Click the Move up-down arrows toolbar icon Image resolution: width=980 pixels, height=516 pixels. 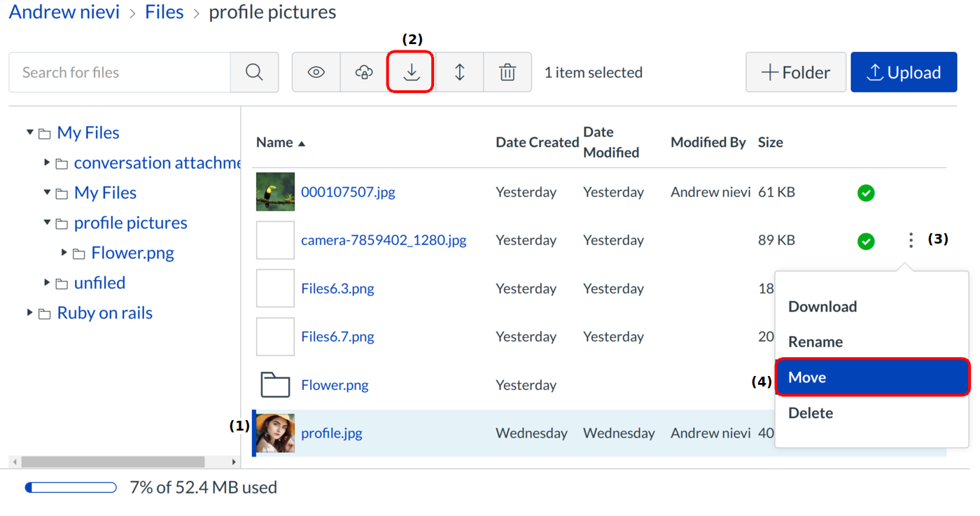coord(459,72)
